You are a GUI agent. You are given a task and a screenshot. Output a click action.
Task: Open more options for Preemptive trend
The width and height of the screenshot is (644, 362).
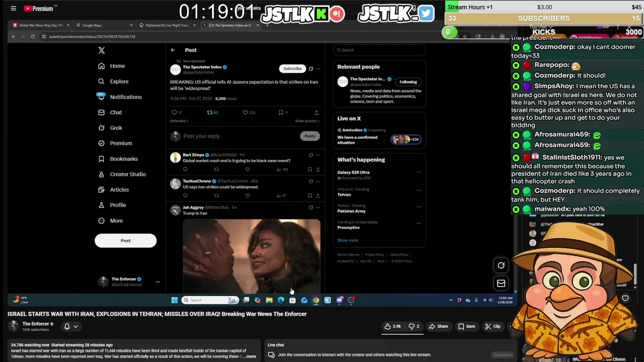coord(419,223)
